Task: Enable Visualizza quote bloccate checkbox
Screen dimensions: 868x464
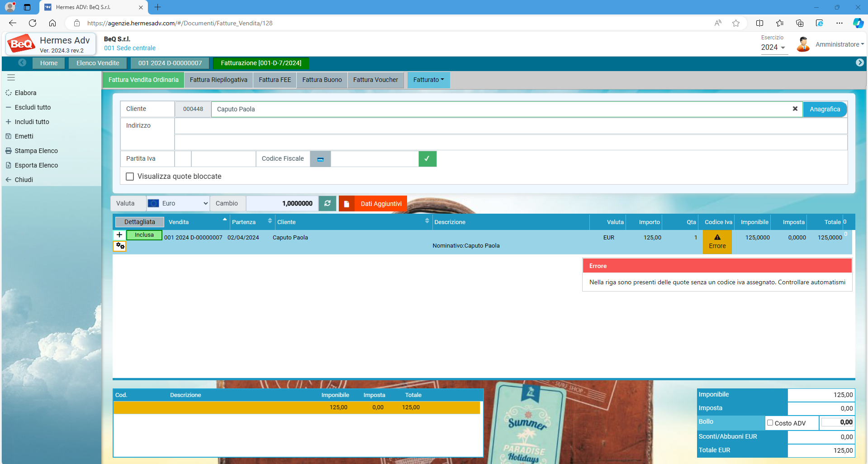Action: tap(130, 177)
